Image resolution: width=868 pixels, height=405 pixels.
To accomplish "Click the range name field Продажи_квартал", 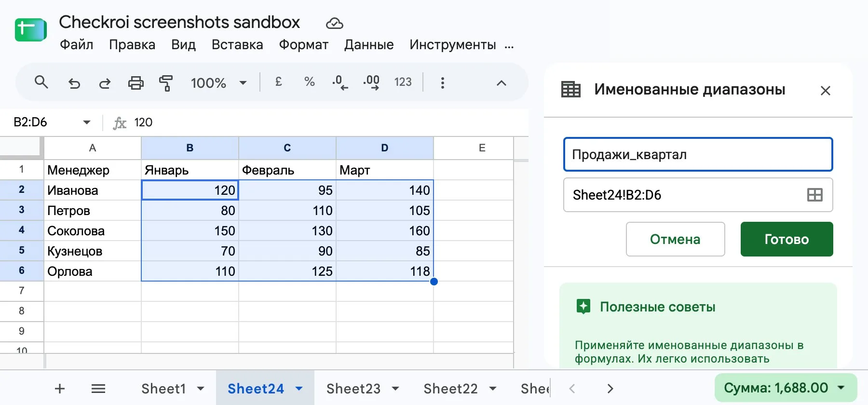I will 698,155.
